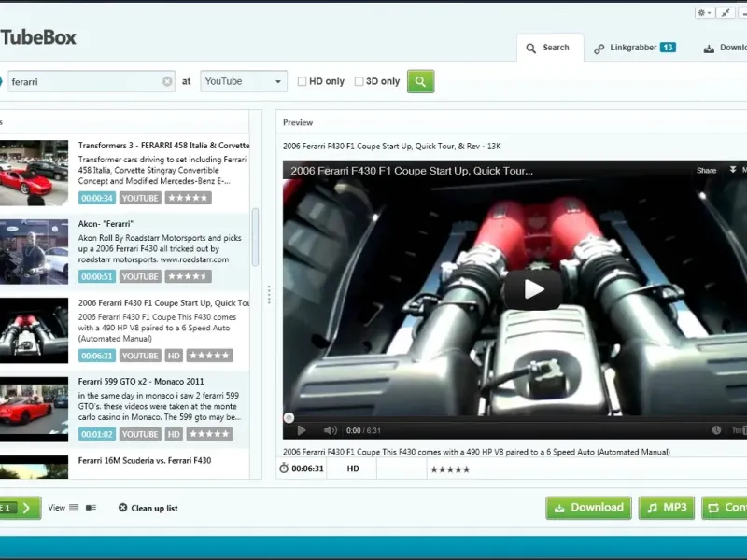Click the star rating under the preview
Image resolution: width=747 pixels, height=560 pixels.
(x=450, y=469)
